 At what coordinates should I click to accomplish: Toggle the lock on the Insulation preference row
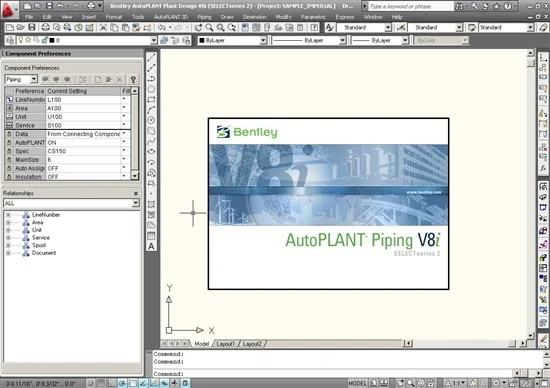(9, 177)
